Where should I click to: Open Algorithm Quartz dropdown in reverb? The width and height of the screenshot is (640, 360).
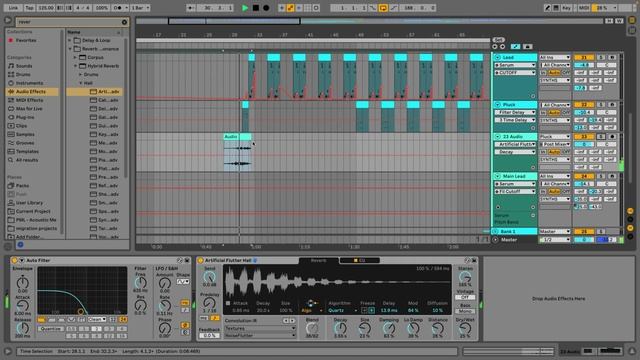[342, 311]
